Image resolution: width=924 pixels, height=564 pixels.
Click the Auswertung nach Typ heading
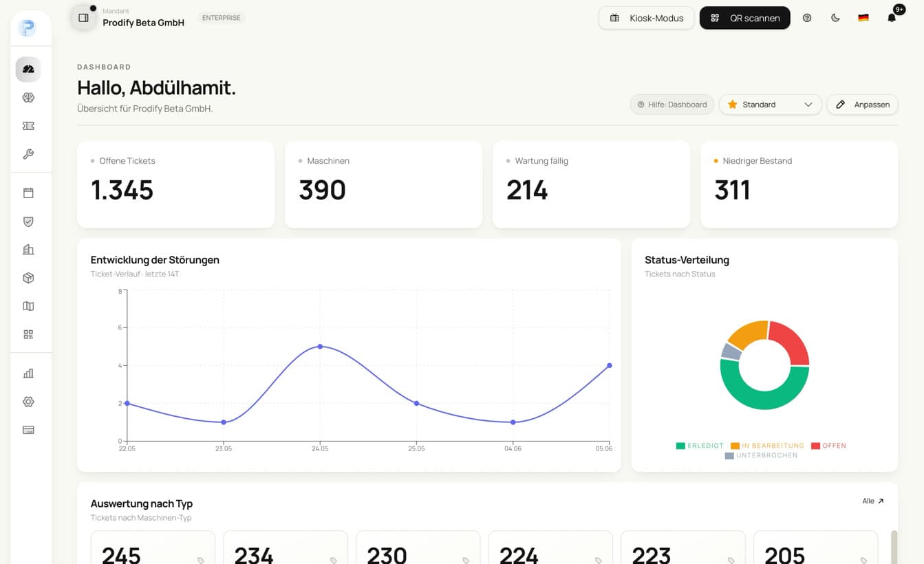[142, 503]
